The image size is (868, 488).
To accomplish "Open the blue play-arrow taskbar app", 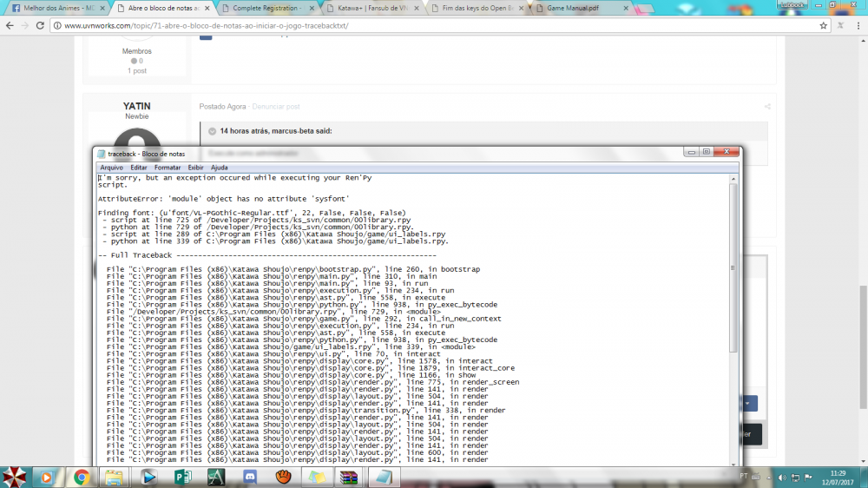I will (x=148, y=477).
